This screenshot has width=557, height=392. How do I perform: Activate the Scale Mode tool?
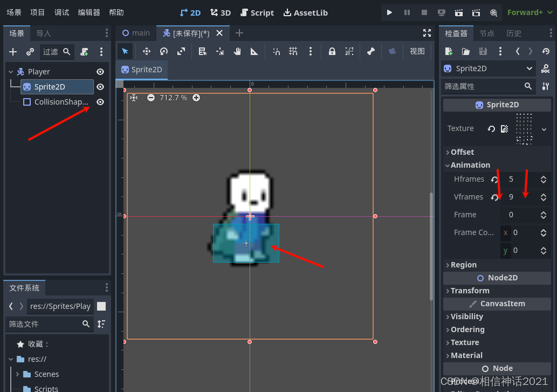pos(181,51)
